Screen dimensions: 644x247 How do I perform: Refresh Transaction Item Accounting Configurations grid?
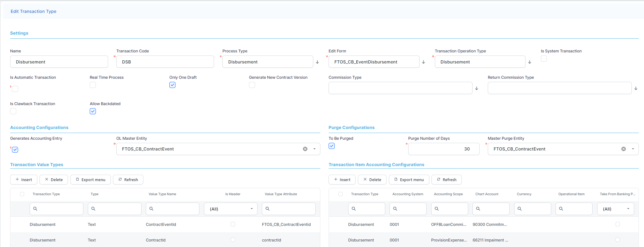(446, 180)
